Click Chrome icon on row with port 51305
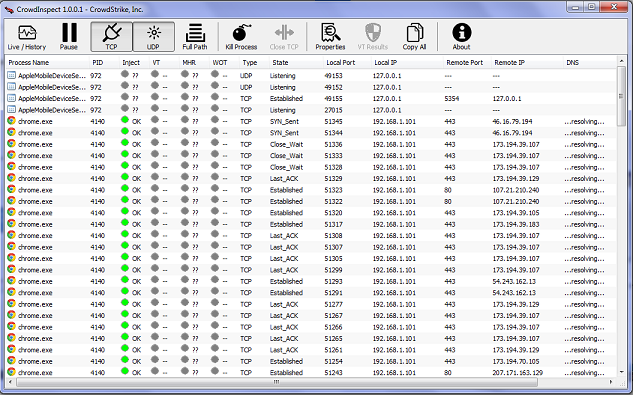Screen dimensions: 633x395 (x=11, y=257)
